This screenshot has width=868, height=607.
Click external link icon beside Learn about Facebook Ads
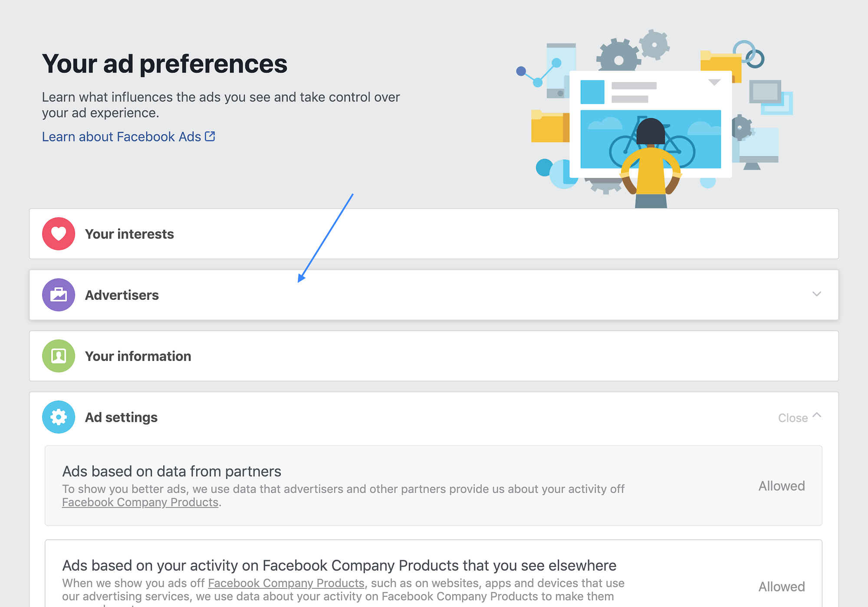[x=210, y=136]
